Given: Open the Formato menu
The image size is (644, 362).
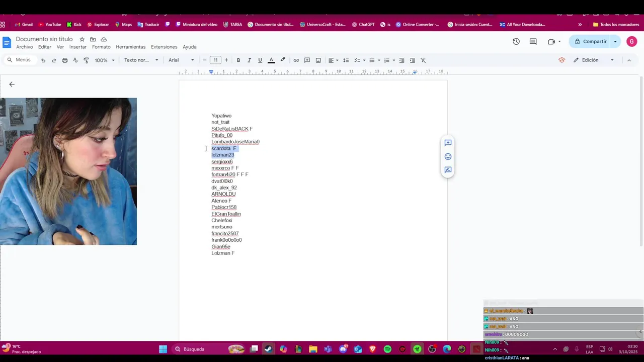Looking at the screenshot, I should (101, 47).
